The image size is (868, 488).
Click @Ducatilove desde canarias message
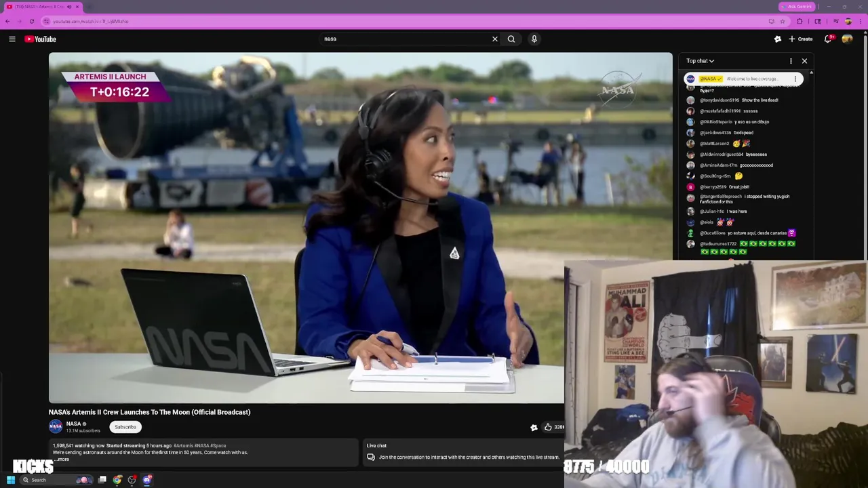tap(741, 233)
